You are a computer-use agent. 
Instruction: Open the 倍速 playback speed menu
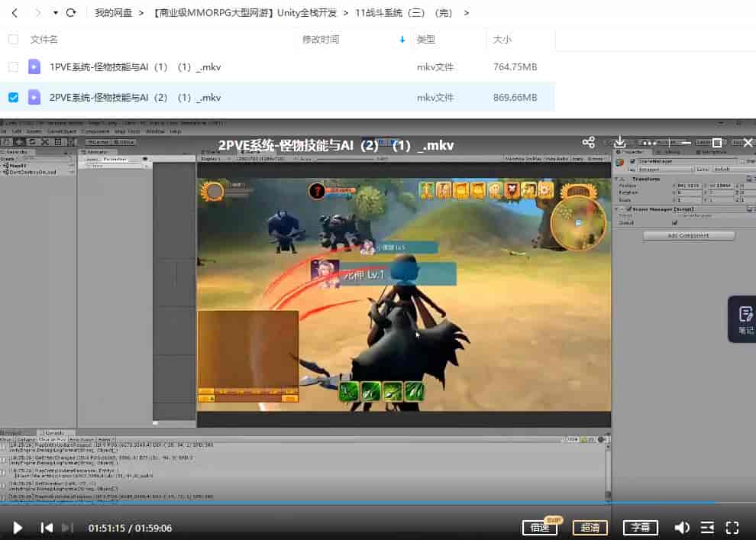540,527
